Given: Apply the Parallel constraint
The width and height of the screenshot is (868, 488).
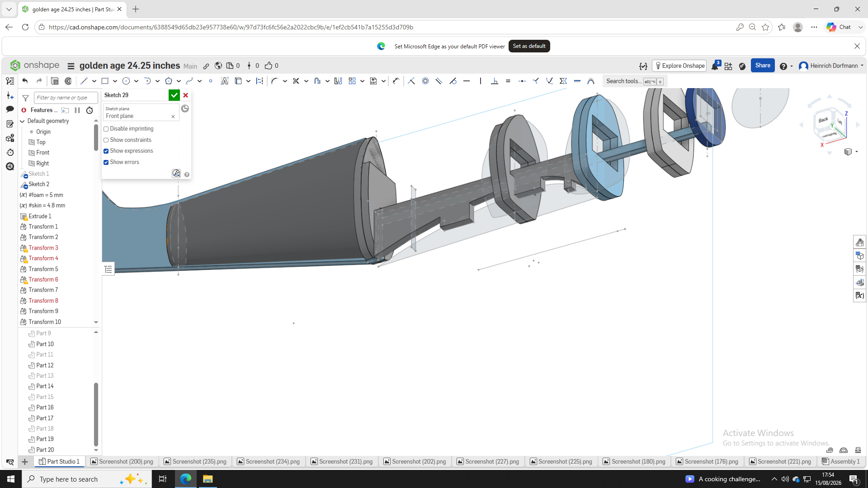Looking at the screenshot, I should (x=439, y=81).
